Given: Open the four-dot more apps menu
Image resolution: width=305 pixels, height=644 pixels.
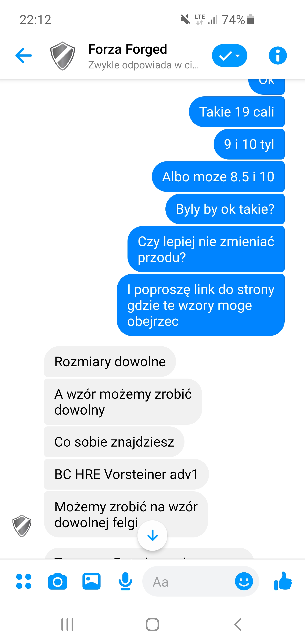Looking at the screenshot, I should (x=24, y=581).
